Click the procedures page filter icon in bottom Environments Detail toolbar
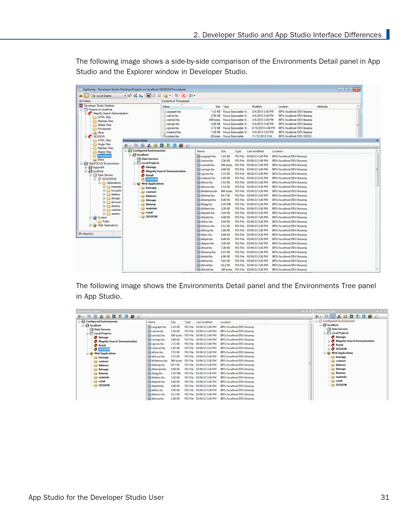418x532 pixels. pyautogui.click(x=95, y=316)
